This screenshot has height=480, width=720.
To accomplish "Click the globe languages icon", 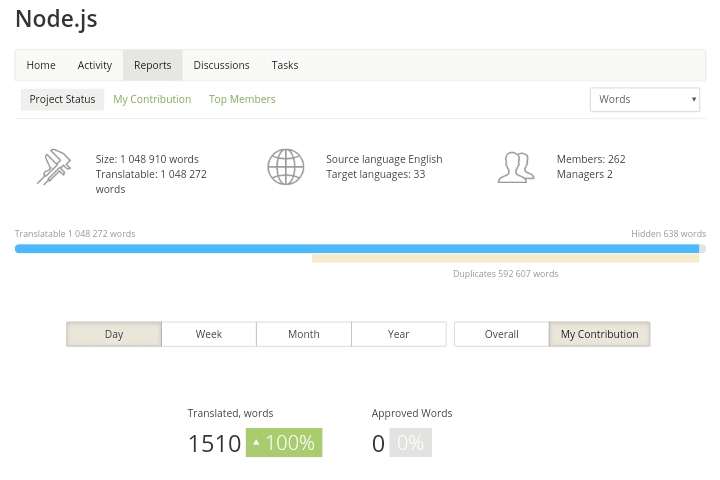I will tap(286, 167).
